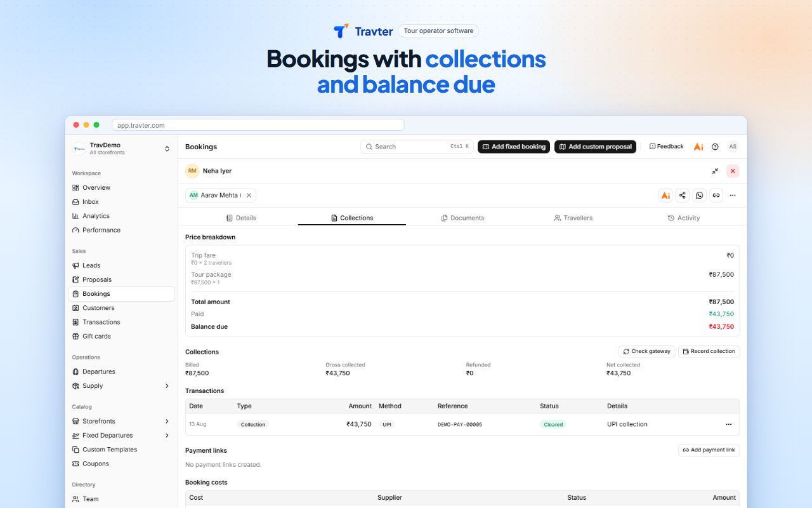Open the Feedback button
The height and width of the screenshot is (508, 812).
click(666, 147)
